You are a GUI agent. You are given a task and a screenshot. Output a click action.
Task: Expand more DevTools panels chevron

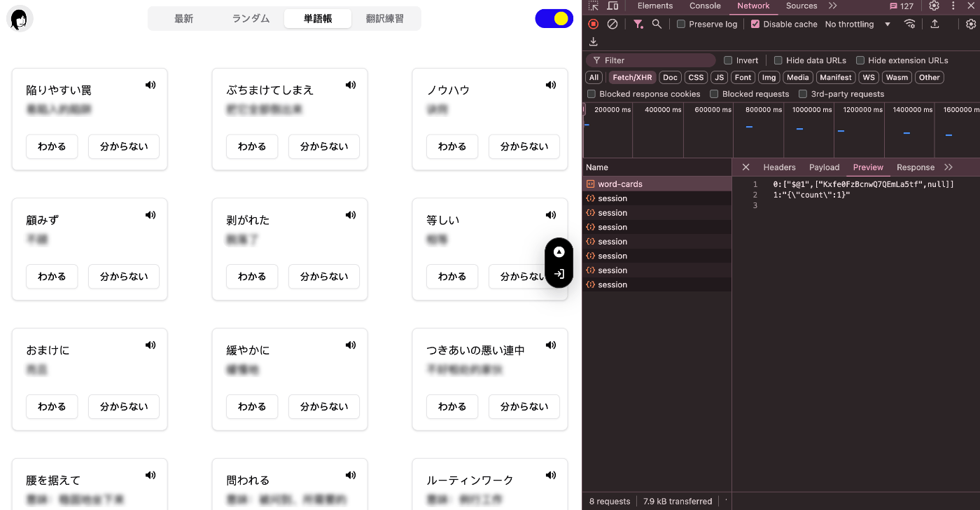click(832, 6)
